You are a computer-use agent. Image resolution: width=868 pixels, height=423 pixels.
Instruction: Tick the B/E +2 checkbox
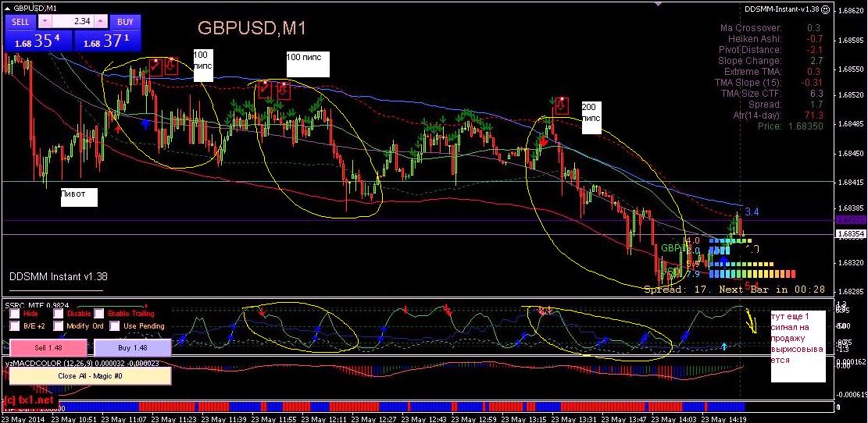[x=15, y=325]
